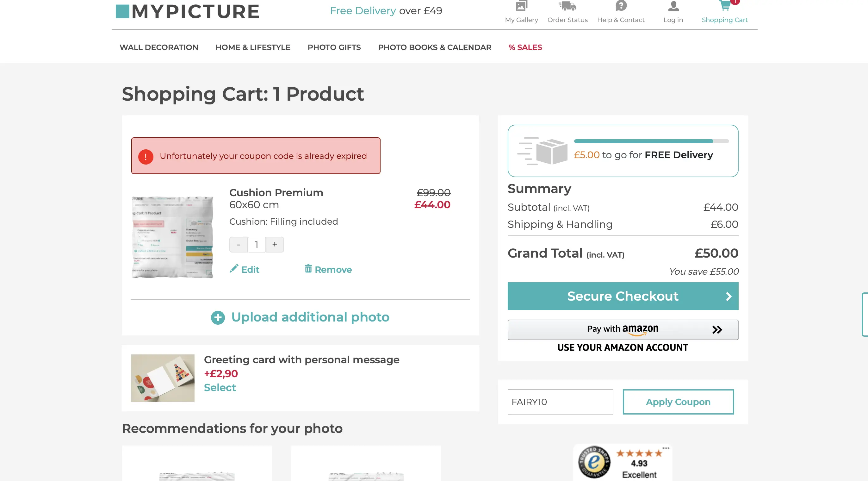
Task: Decrease cushion quantity with minus button
Action: tap(238, 244)
